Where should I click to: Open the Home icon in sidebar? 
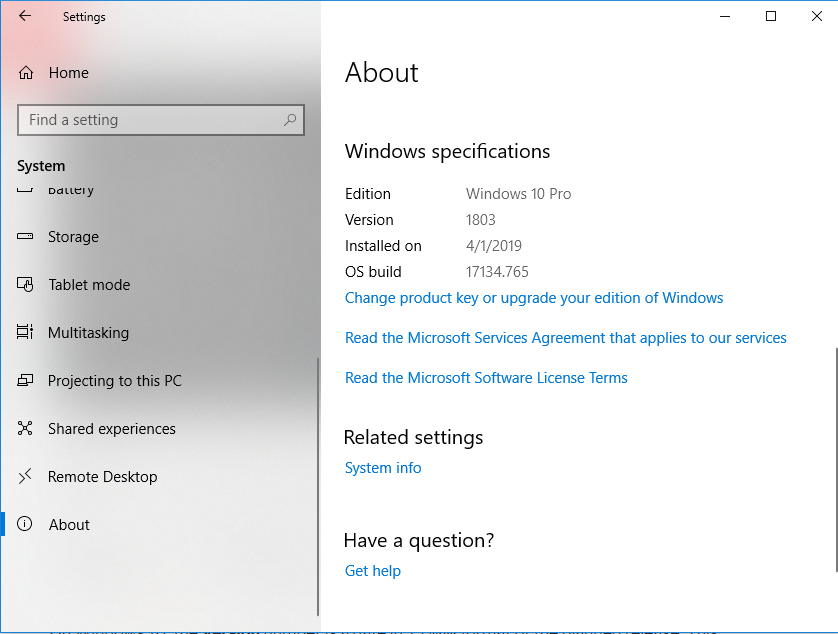[26, 73]
